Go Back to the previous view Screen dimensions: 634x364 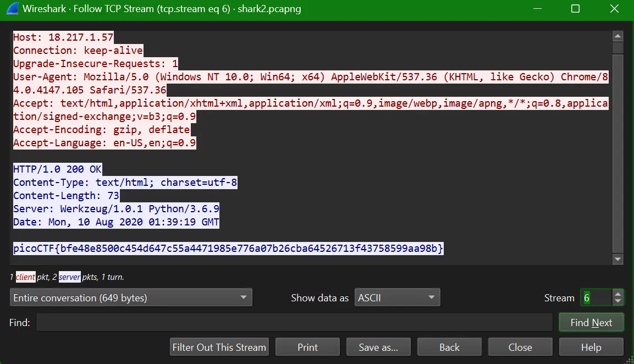coord(449,348)
